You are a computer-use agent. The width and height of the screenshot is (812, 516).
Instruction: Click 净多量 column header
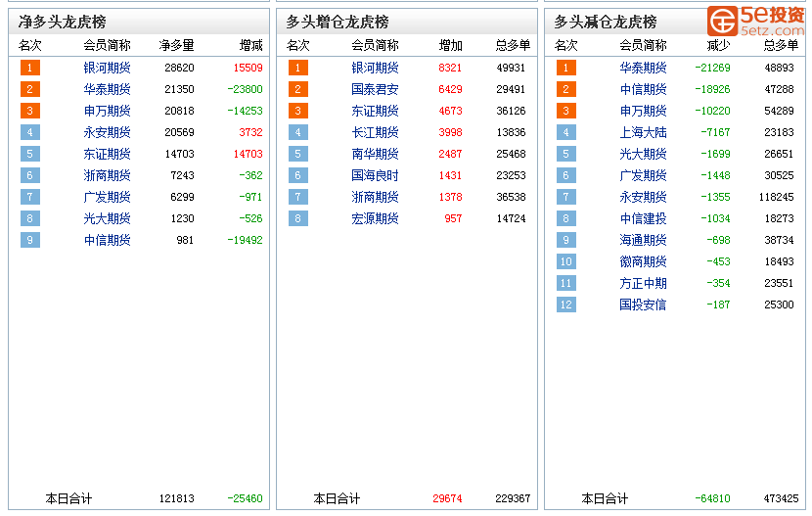pos(177,46)
